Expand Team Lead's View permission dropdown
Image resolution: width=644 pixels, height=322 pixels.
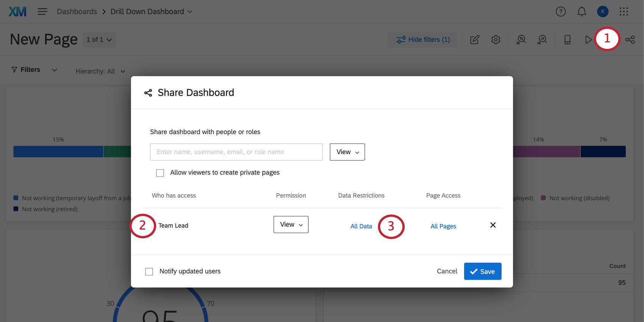(x=291, y=225)
